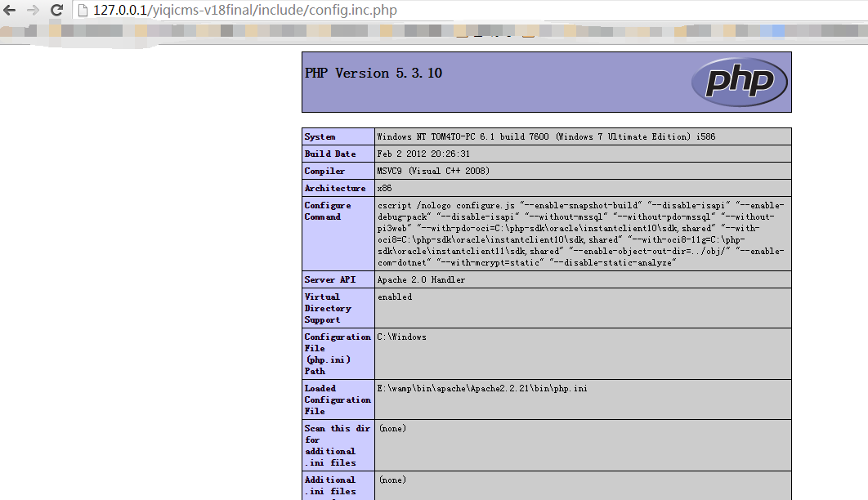Select the 'enabled' value
This screenshot has height=500, width=868.
(x=395, y=297)
